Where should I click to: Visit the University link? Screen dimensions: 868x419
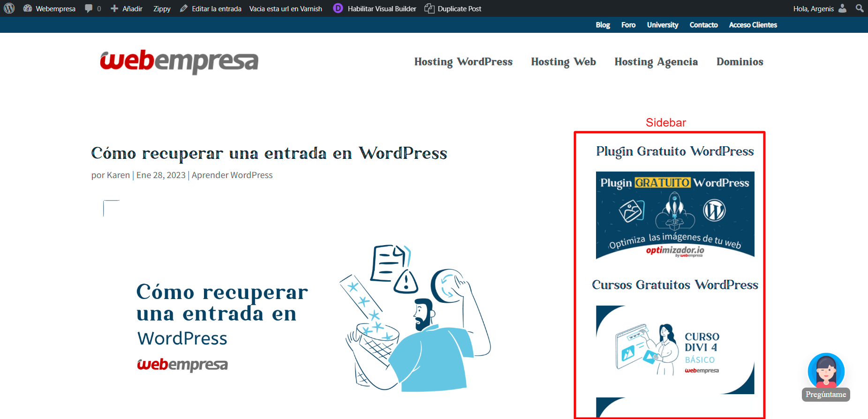663,25
